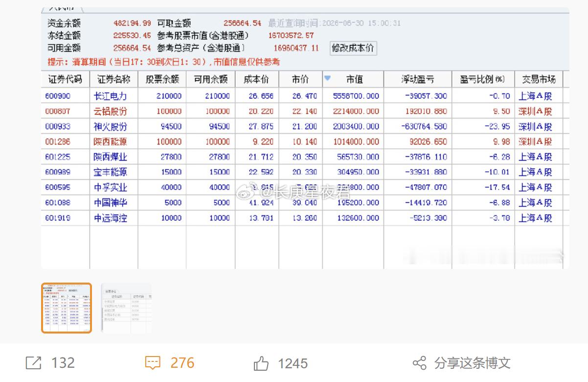
Task: Select the 长江电力 row name
Action: coord(110,96)
